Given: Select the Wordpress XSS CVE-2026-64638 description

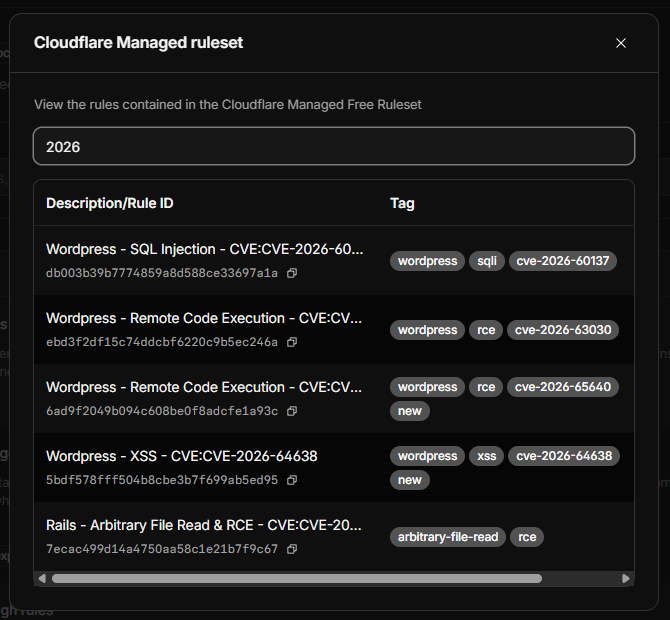Looking at the screenshot, I should tap(182, 456).
